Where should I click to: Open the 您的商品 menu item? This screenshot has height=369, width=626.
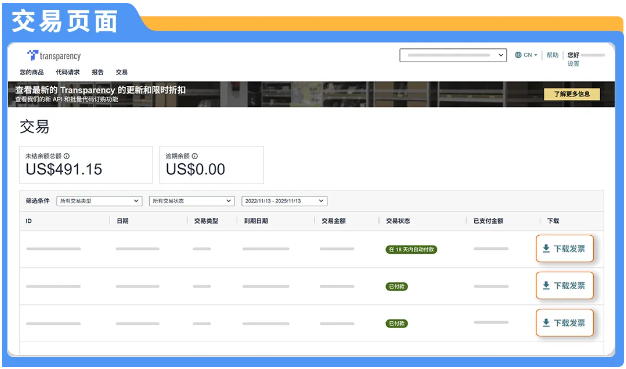click(x=32, y=72)
